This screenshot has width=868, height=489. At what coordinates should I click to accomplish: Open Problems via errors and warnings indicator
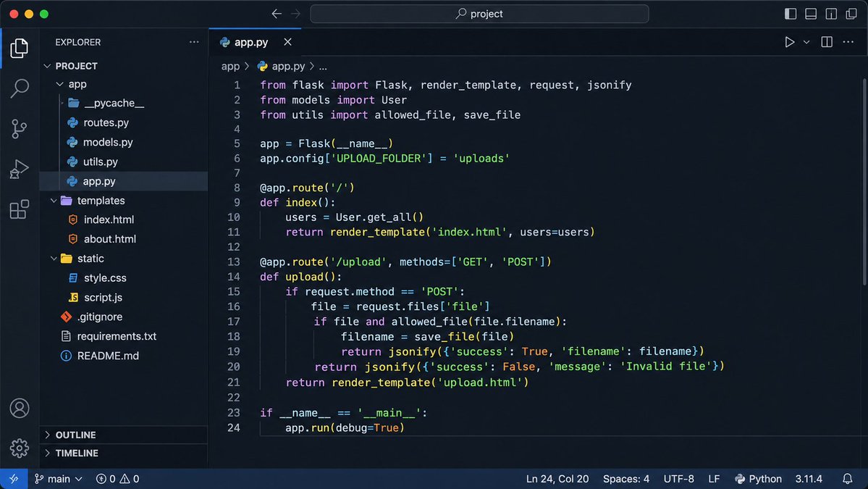[x=117, y=478]
